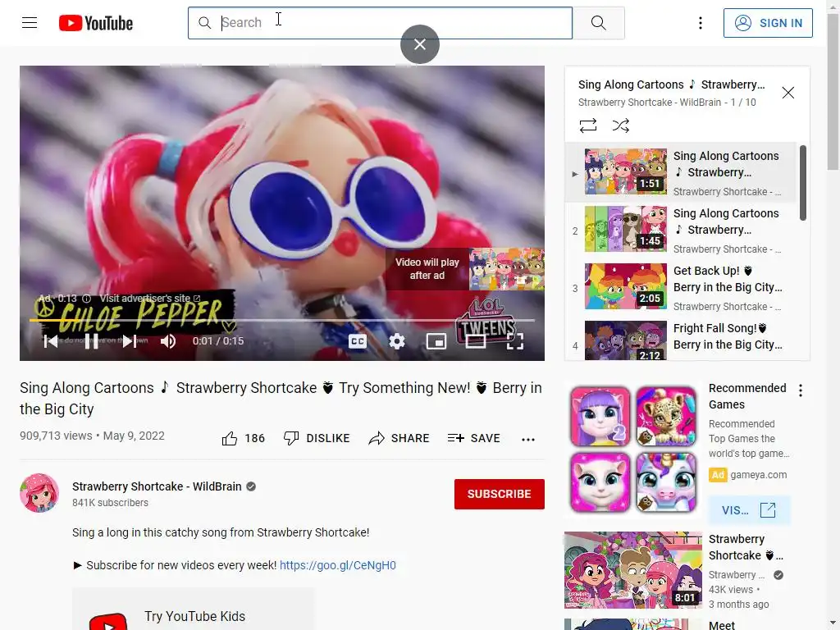
Task: Open the three-dot settings menu in header
Action: click(x=701, y=23)
